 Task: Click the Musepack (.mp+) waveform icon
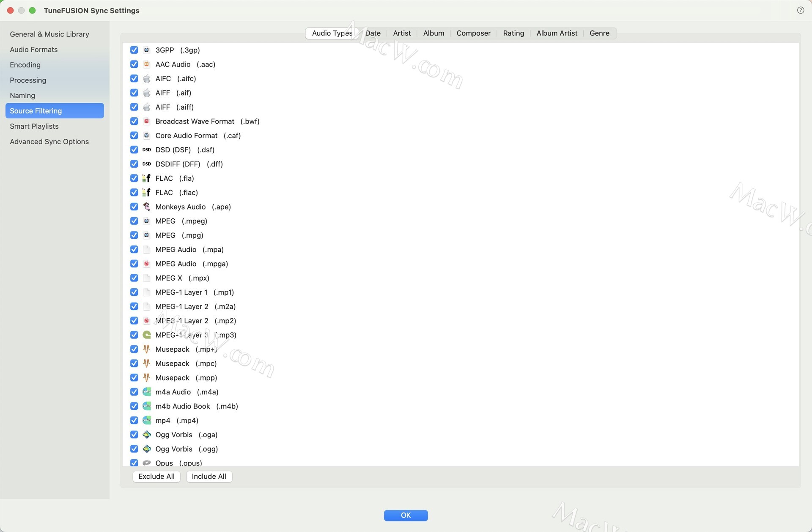[147, 349]
